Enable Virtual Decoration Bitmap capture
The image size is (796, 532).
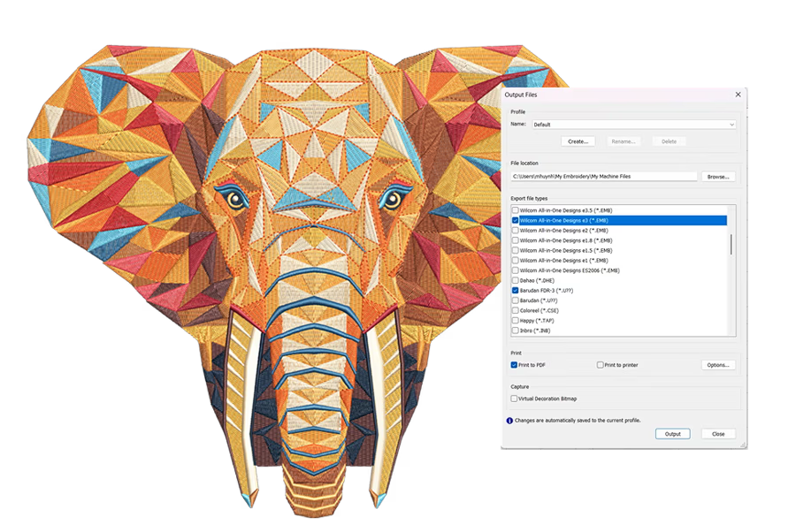click(x=514, y=399)
